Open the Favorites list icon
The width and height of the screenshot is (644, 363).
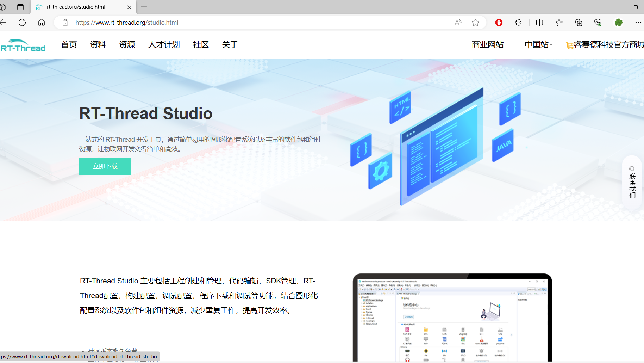(x=559, y=23)
